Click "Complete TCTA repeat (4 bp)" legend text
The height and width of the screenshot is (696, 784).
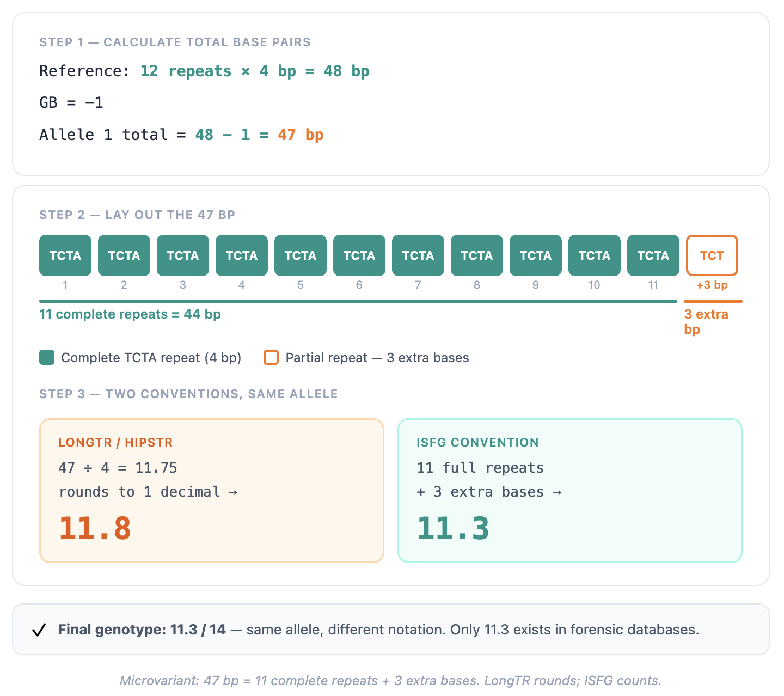pyautogui.click(x=151, y=358)
